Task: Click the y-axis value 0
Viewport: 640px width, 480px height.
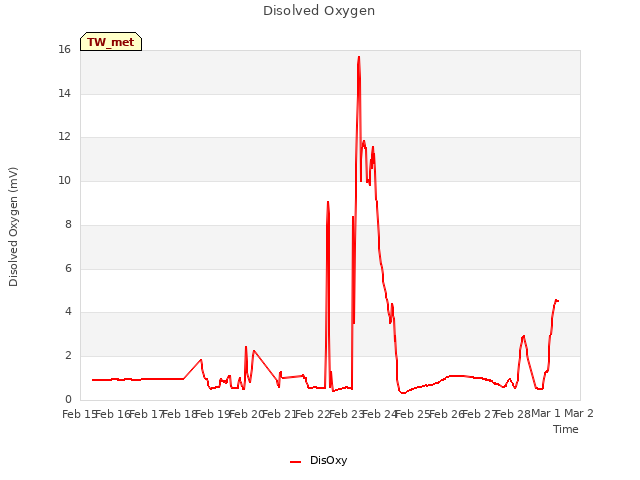Action: (x=68, y=399)
